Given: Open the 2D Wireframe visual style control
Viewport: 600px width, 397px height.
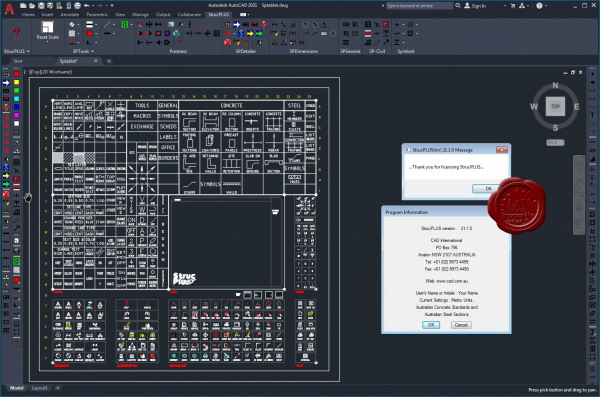Looking at the screenshot, I should click(55, 72).
